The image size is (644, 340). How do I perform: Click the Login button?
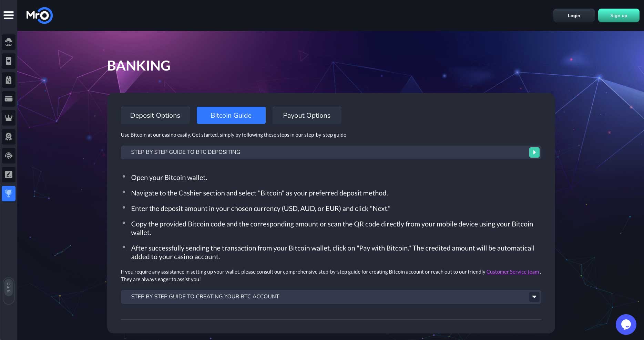[574, 15]
